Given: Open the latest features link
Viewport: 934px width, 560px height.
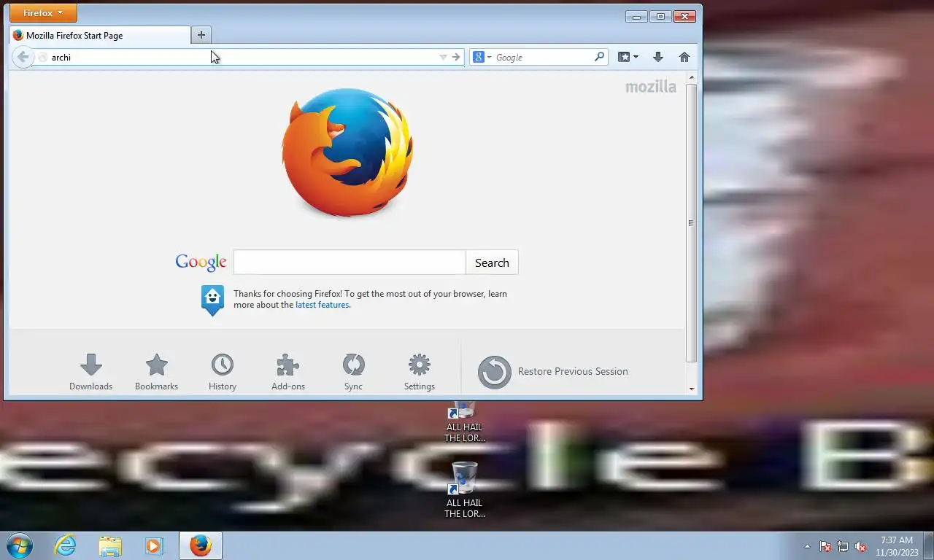Looking at the screenshot, I should coord(322,305).
